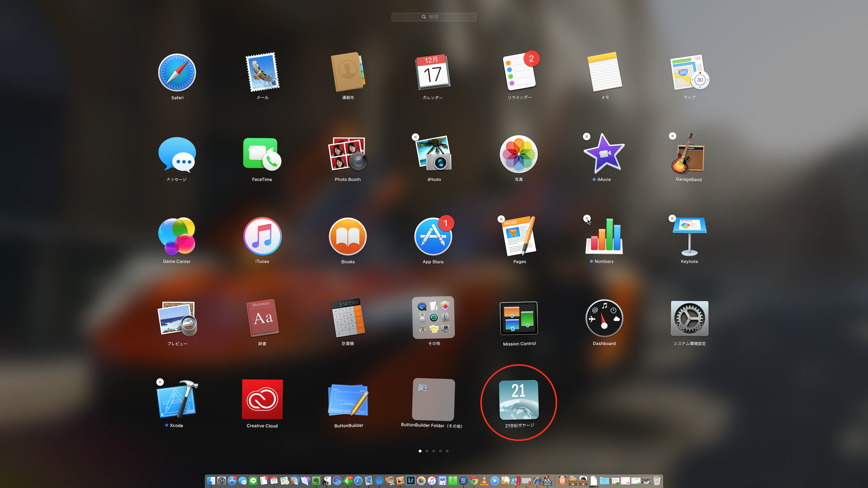Launch Xcode
This screenshot has width=868, height=488.
(177, 399)
